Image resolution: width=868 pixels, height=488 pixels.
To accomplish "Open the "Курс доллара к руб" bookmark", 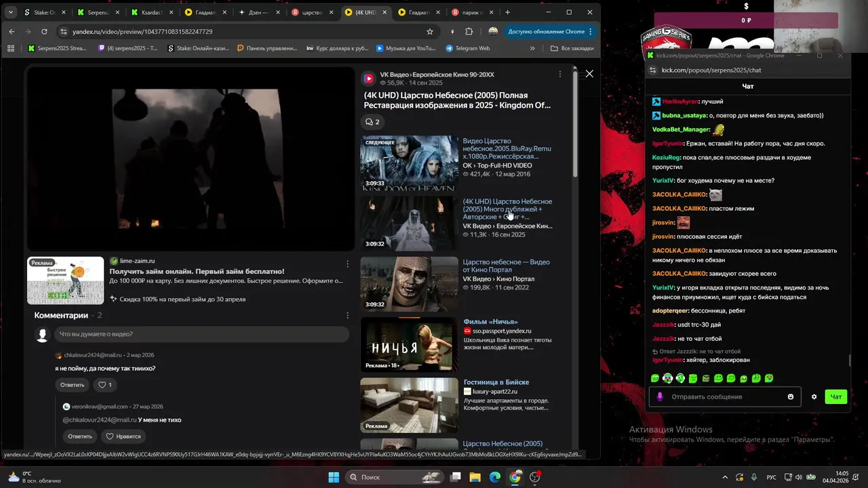I will 338,48.
